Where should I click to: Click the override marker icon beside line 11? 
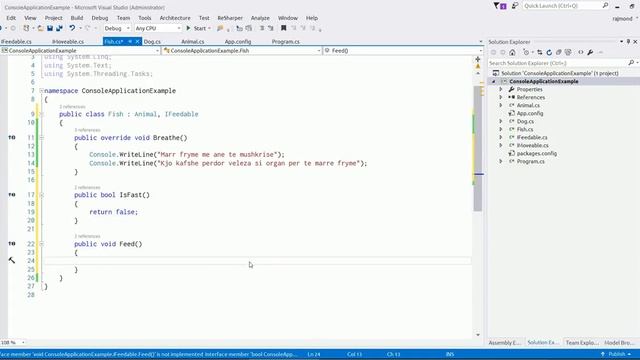[x=12, y=138]
